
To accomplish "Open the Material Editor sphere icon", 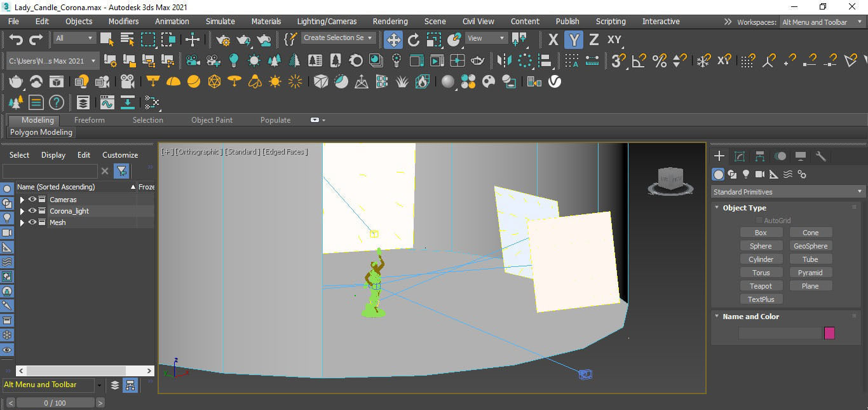I will click(x=448, y=81).
